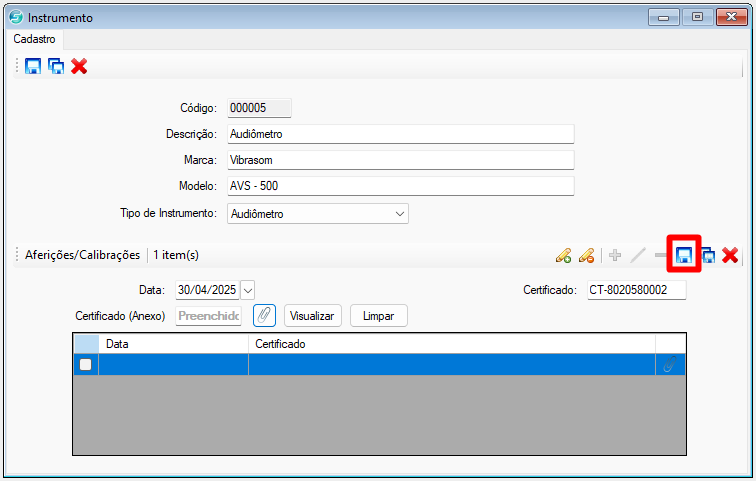756x481 pixels.
Task: Click save icon in Cadastro top toolbar
Action: [x=33, y=66]
